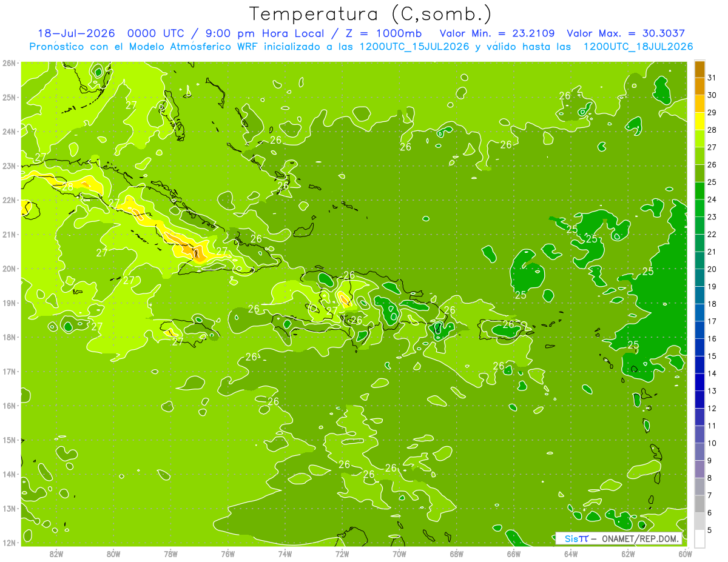Click "Valor Max. = 30.3037" value

click(x=625, y=33)
